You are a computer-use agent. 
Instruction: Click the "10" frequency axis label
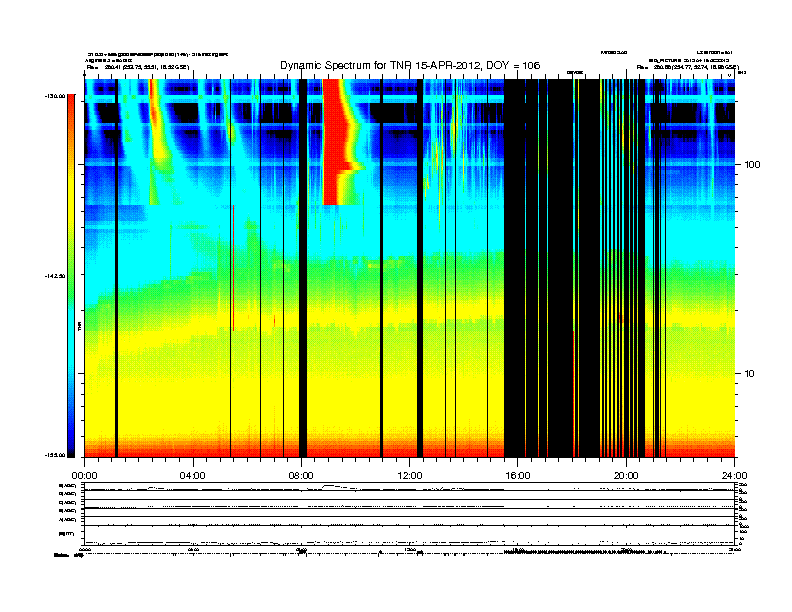point(750,374)
